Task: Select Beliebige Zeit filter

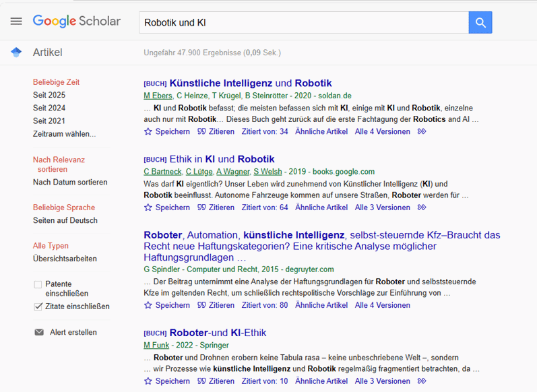Action: tap(56, 82)
